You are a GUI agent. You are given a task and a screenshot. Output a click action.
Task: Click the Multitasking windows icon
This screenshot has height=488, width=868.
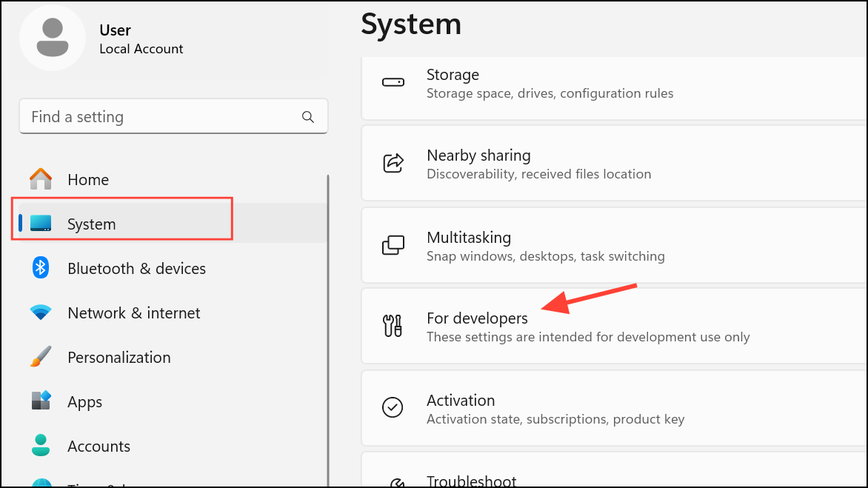[393, 246]
